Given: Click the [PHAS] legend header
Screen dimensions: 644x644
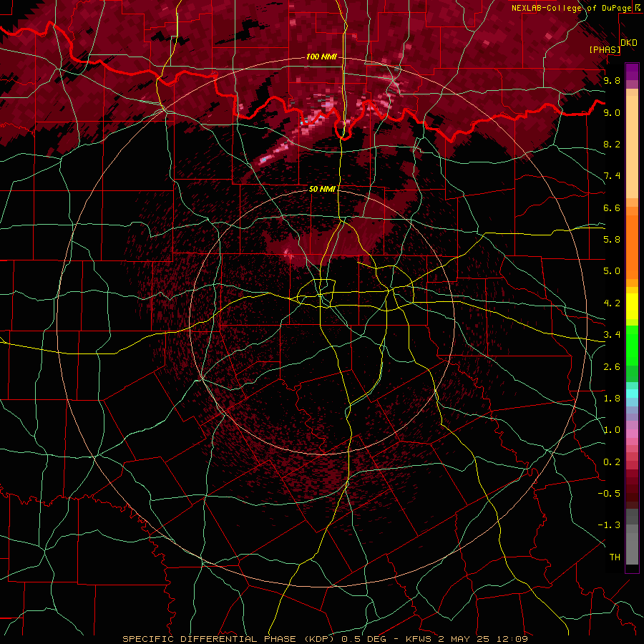Looking at the screenshot, I should [605, 49].
